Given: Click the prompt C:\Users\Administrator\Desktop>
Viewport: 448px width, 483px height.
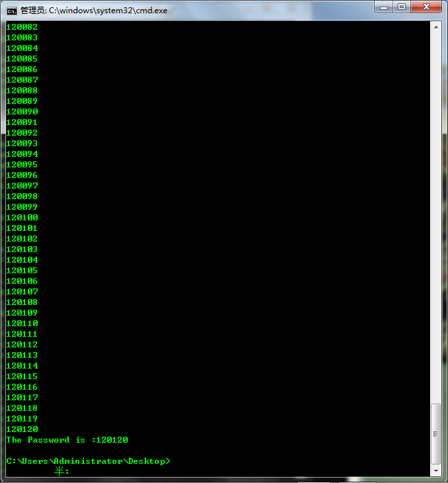Looking at the screenshot, I should pyautogui.click(x=88, y=461).
